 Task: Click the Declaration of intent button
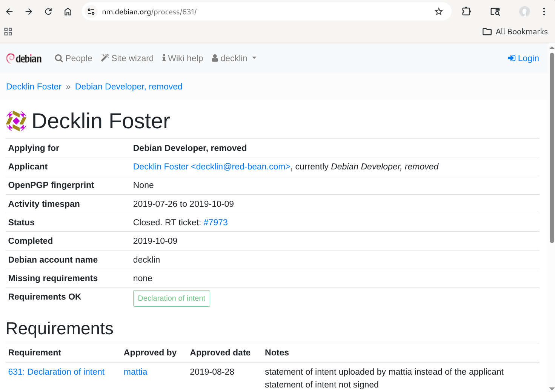point(172,298)
